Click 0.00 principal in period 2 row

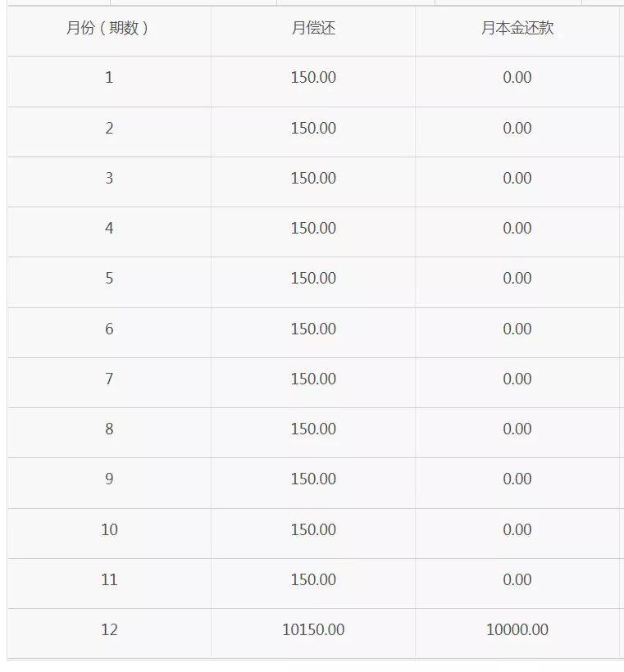[x=517, y=128]
